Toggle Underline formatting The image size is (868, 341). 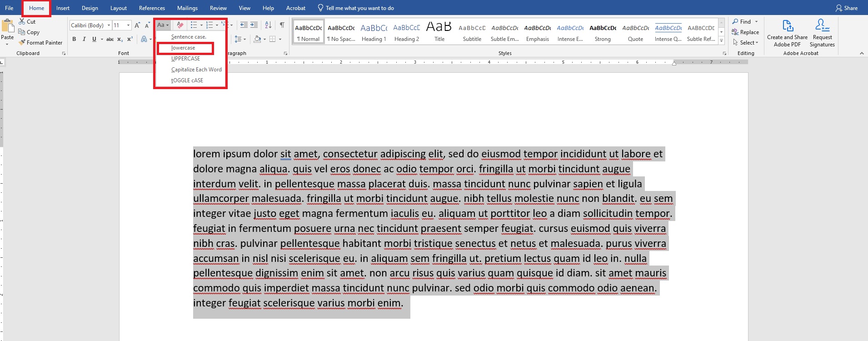[94, 39]
